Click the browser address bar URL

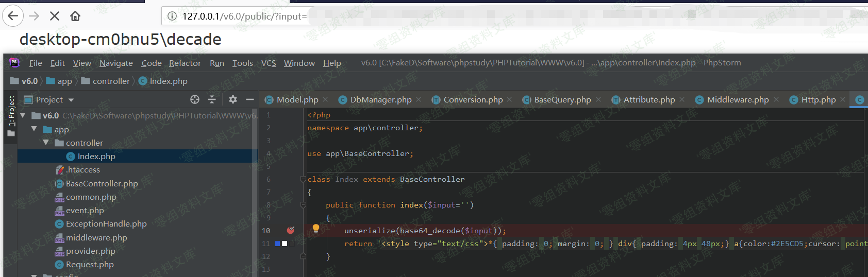244,16
